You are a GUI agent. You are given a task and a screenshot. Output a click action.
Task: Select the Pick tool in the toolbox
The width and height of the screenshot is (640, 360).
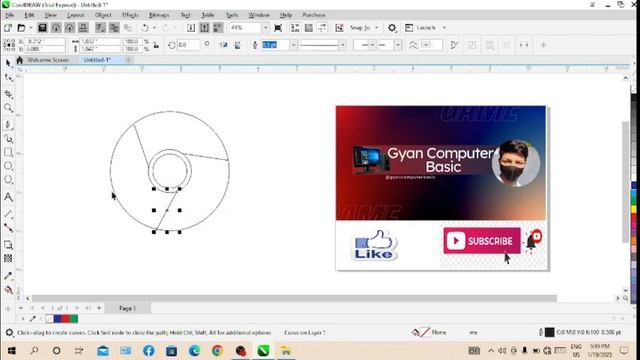8,63
